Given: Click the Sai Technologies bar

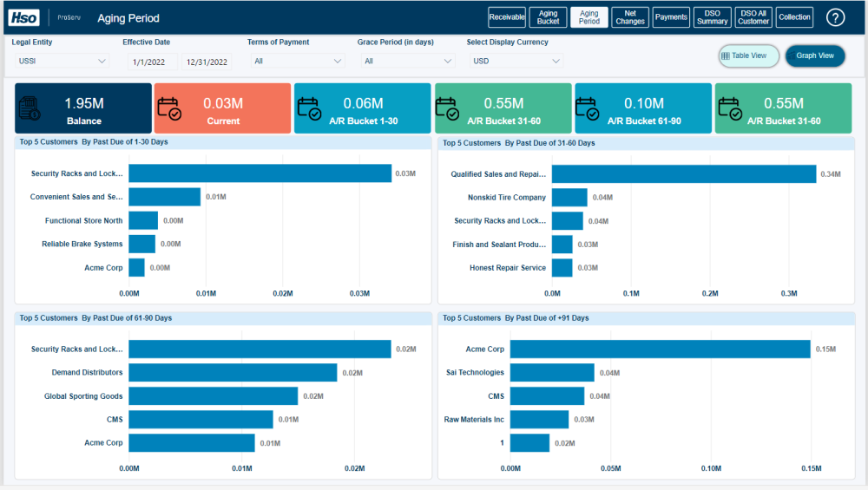Looking at the screenshot, I should tap(552, 373).
